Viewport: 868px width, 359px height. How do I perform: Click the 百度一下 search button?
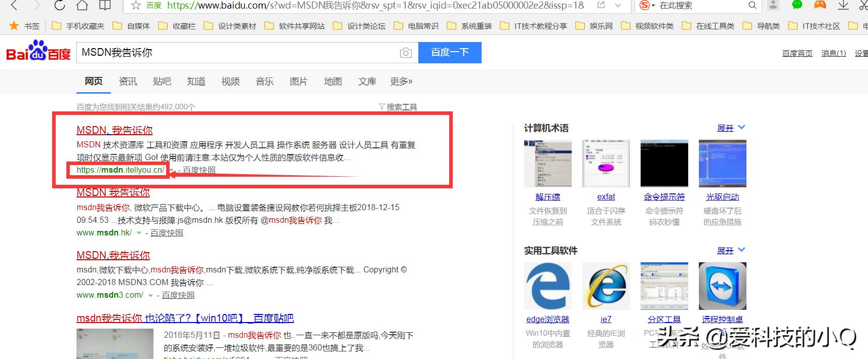(x=450, y=53)
